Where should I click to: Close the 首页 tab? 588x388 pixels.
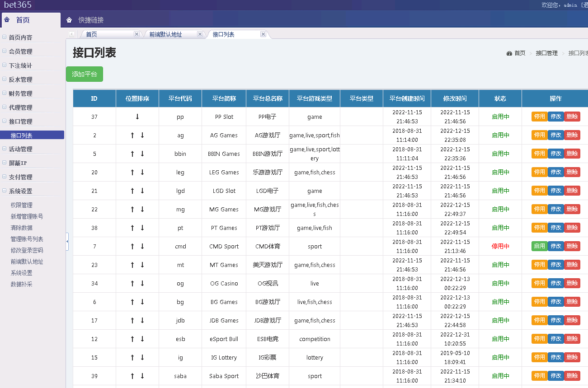coord(136,34)
